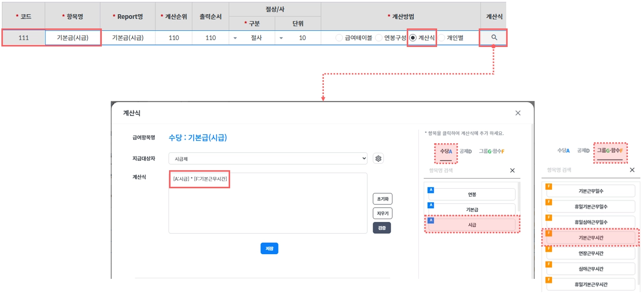Select 계산식 radio button
The width and height of the screenshot is (644, 294).
coord(413,38)
